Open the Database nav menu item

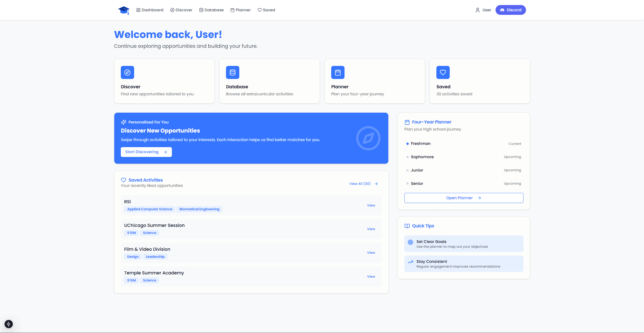(211, 10)
